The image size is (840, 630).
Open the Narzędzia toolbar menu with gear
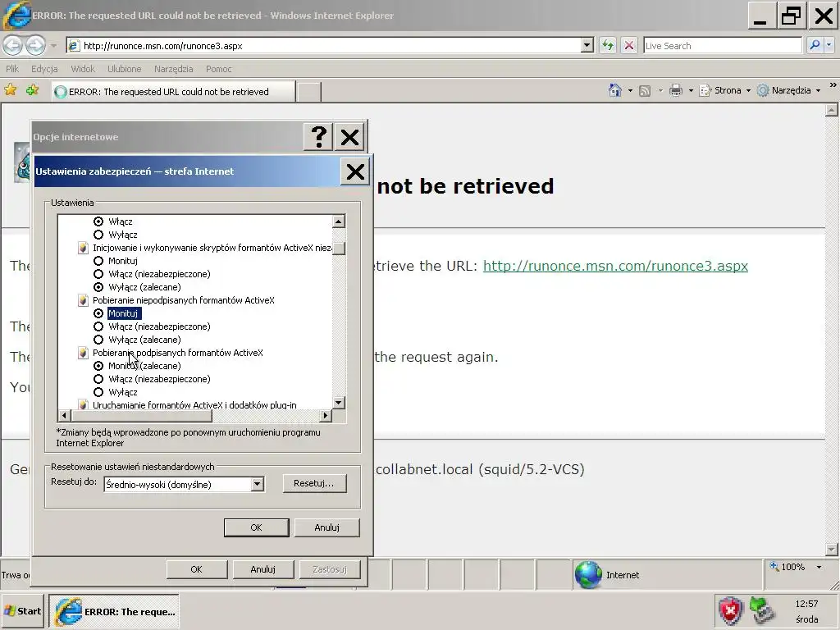788,90
